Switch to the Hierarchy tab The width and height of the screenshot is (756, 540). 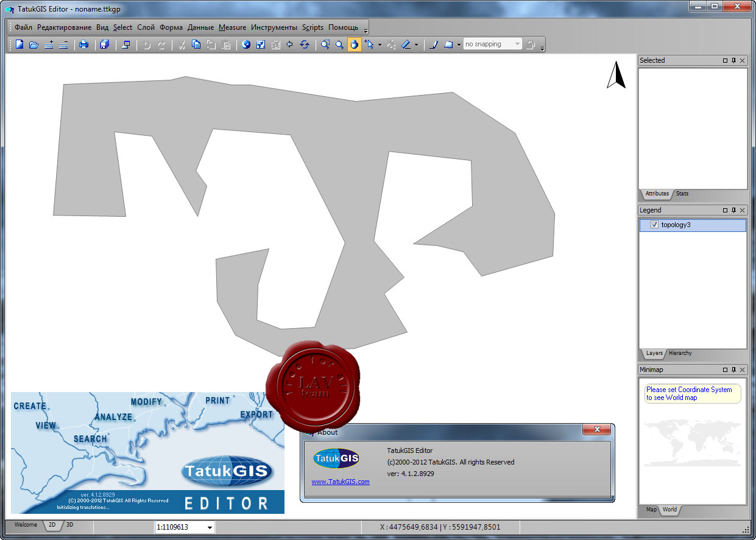[x=680, y=353]
